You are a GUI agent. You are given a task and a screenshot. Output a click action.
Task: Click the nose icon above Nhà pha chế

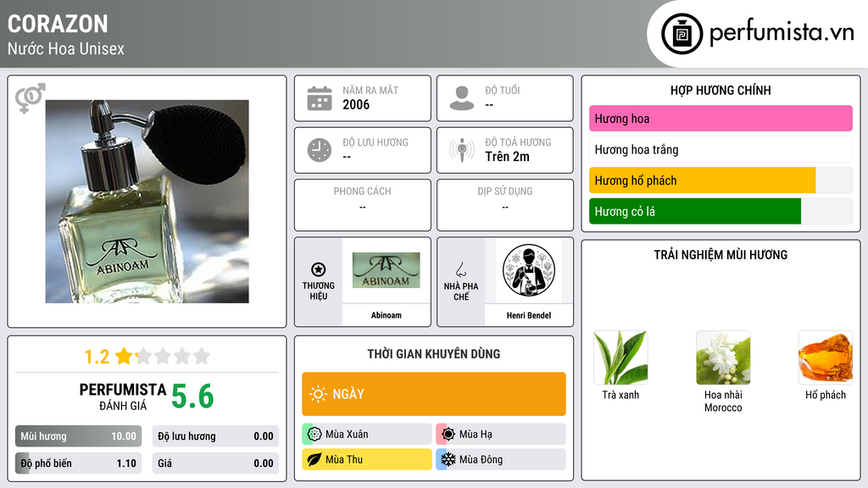tap(461, 269)
